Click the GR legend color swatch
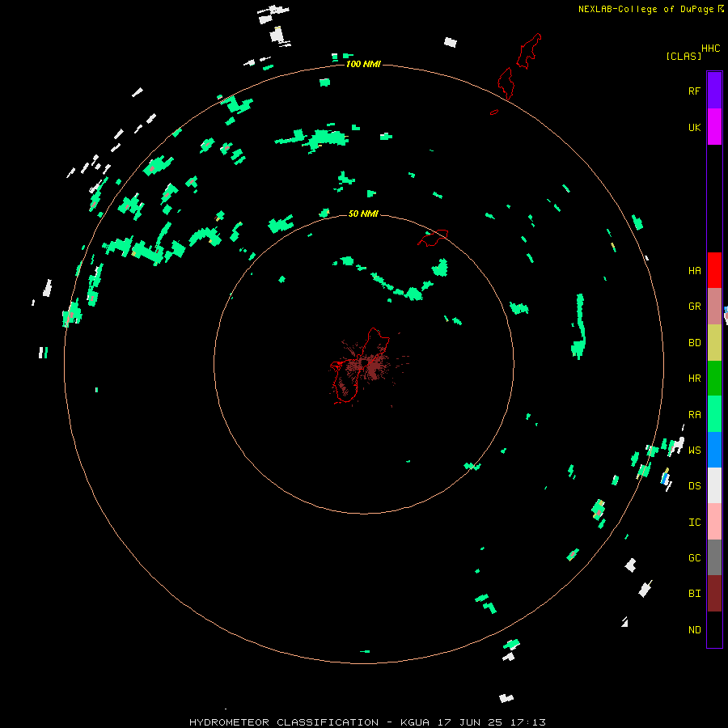Screen dimensions: 728x728 pos(714,307)
